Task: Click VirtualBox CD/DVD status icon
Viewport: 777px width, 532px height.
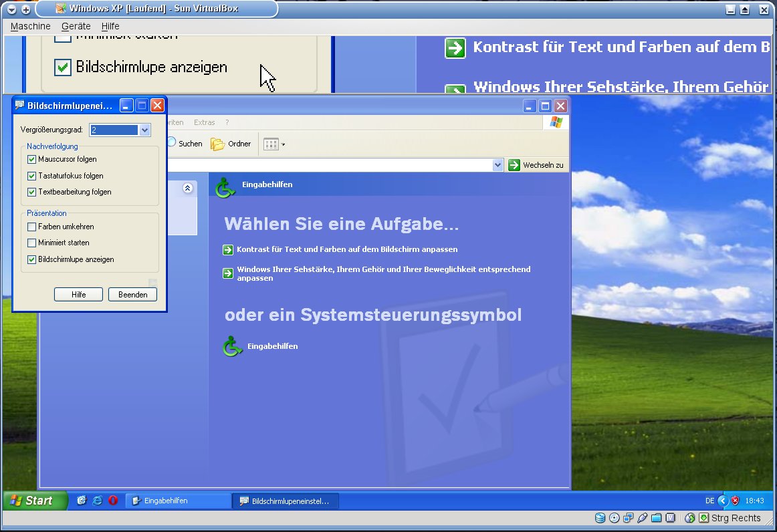Action: pyautogui.click(x=614, y=518)
